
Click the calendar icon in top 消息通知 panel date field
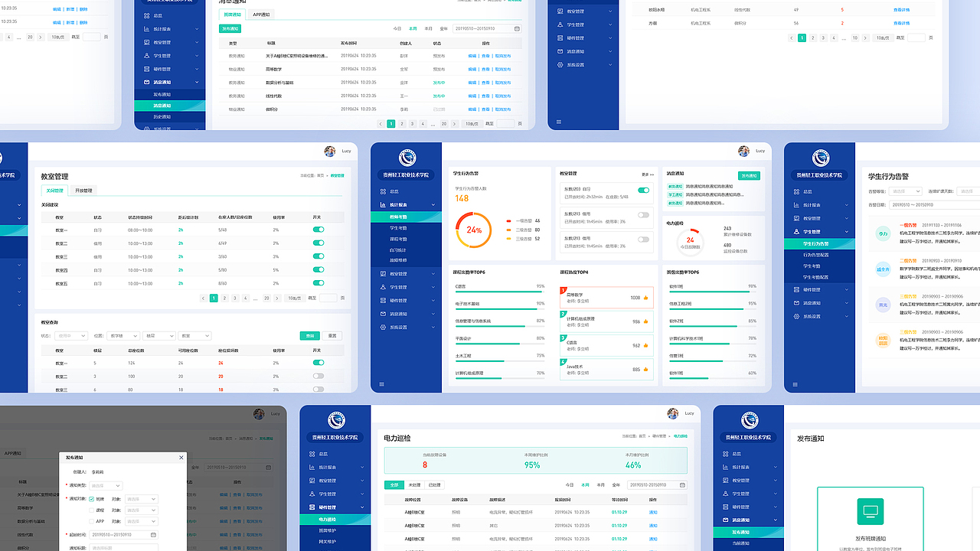[x=517, y=28]
